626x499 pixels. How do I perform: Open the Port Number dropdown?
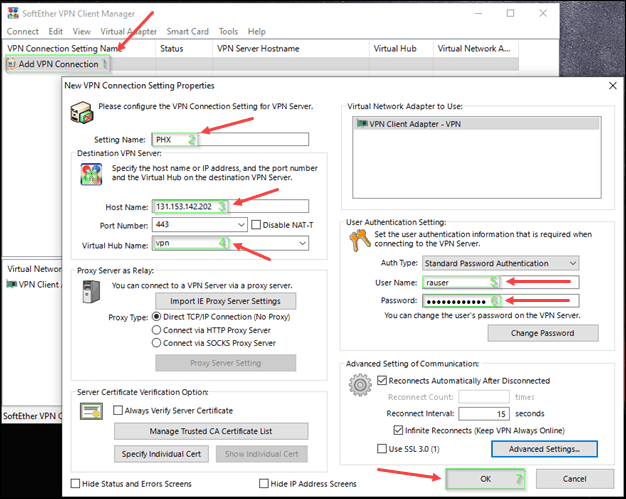241,225
